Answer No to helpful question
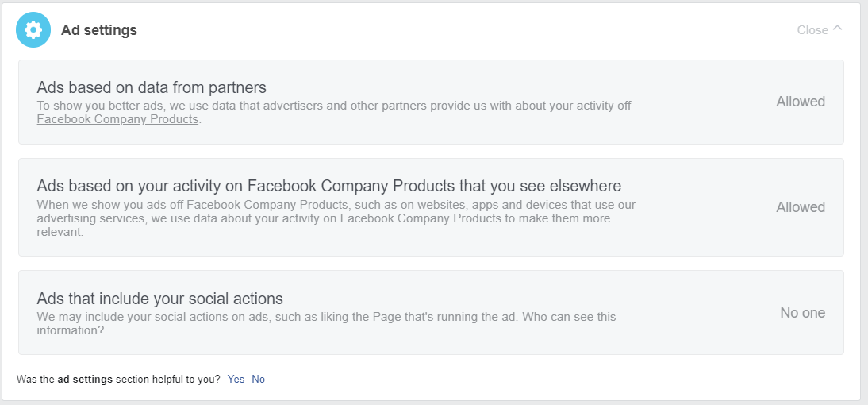Image resolution: width=868 pixels, height=405 pixels. tap(258, 380)
